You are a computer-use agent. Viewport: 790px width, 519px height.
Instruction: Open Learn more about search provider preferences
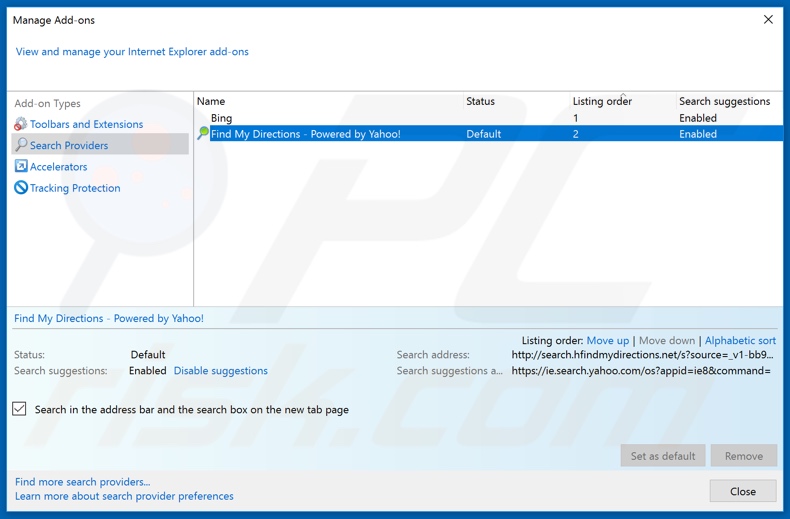[x=124, y=496]
